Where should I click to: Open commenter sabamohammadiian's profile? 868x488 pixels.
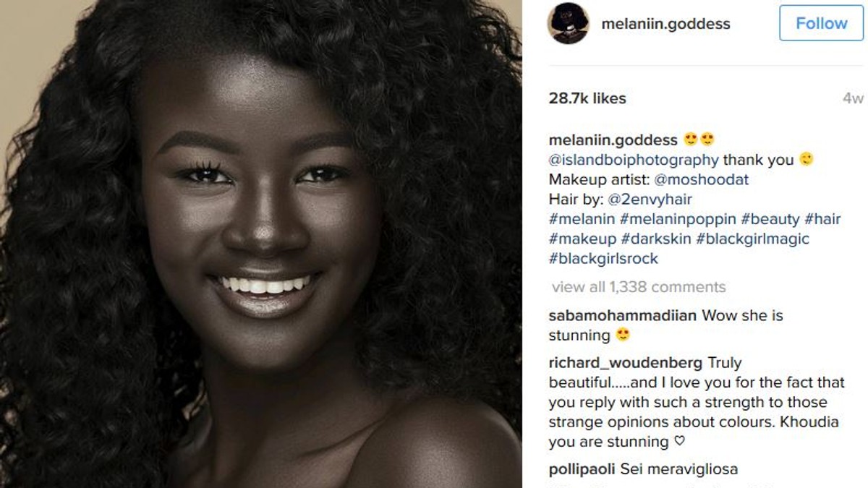(623, 315)
